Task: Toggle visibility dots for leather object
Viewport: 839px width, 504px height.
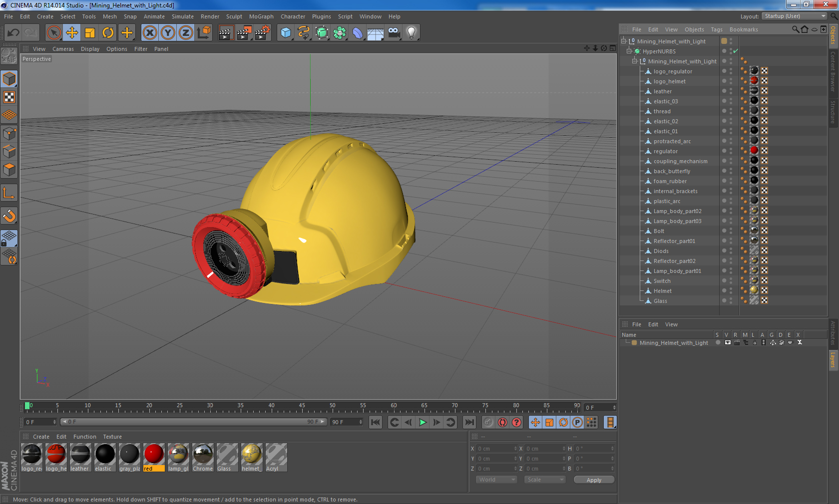Action: tap(731, 91)
